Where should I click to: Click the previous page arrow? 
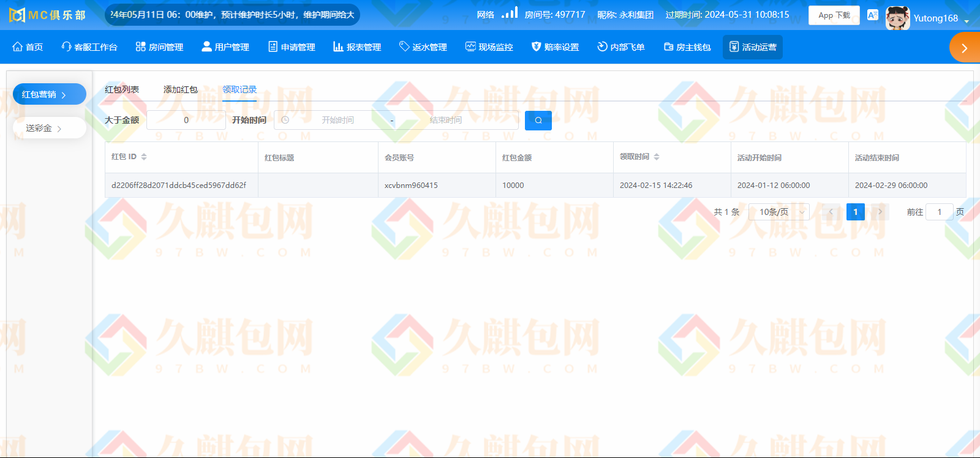(831, 212)
